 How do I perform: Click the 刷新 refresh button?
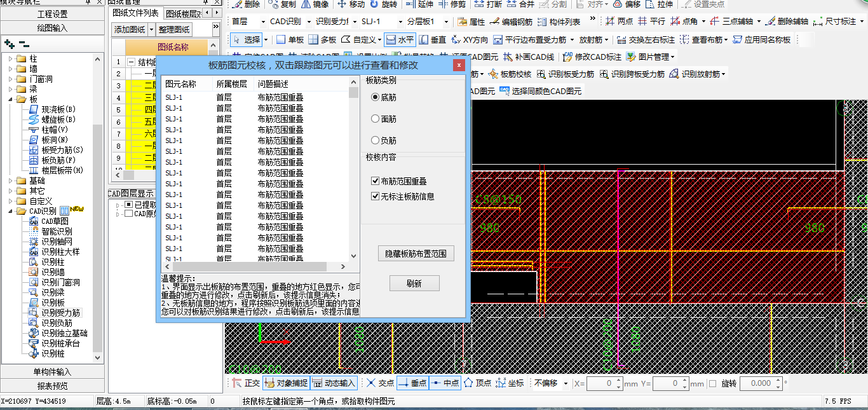[x=414, y=284]
